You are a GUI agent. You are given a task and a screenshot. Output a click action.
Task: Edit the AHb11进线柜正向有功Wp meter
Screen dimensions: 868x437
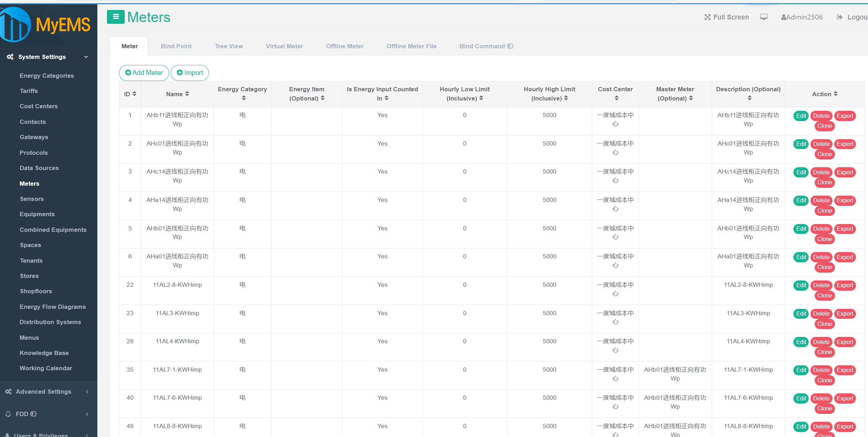pos(801,116)
